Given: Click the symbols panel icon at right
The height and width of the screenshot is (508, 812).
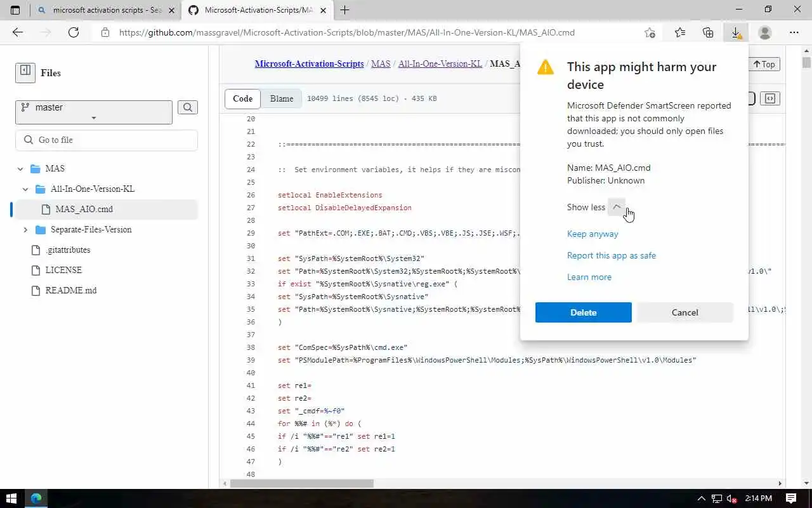Looking at the screenshot, I should (770, 98).
